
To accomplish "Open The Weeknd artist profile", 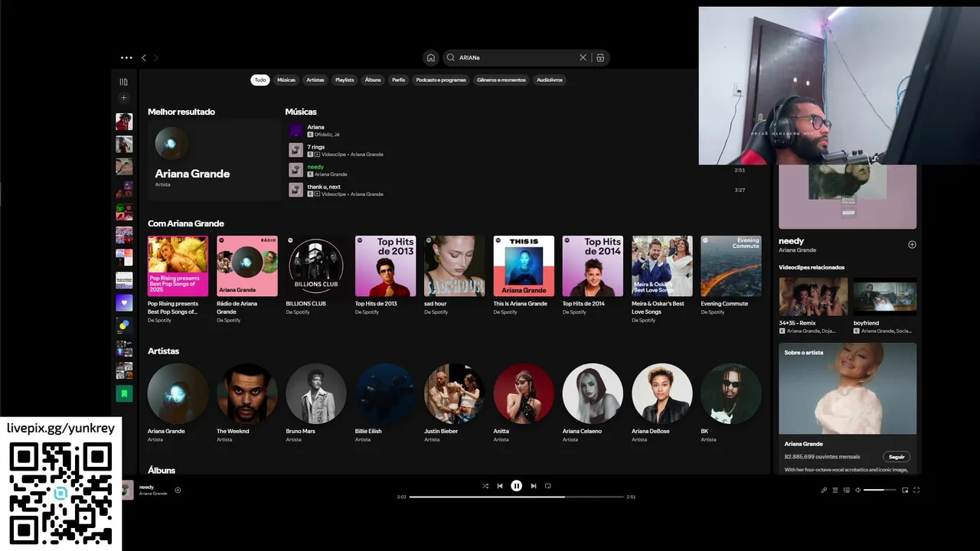I will point(247,403).
